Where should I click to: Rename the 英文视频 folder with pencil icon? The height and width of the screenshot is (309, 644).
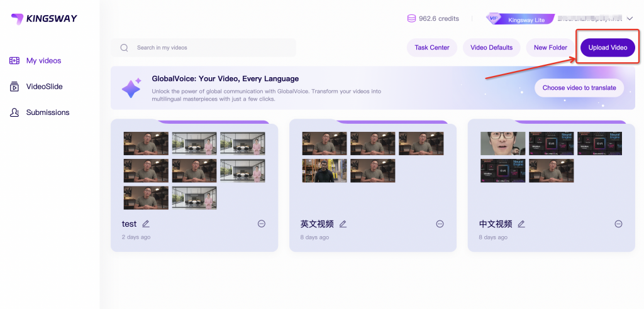click(343, 224)
